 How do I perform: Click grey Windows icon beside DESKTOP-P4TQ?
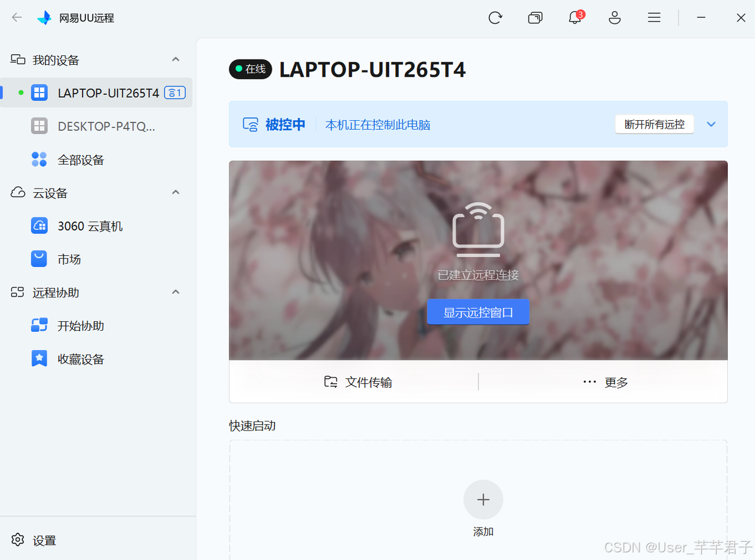point(40,126)
